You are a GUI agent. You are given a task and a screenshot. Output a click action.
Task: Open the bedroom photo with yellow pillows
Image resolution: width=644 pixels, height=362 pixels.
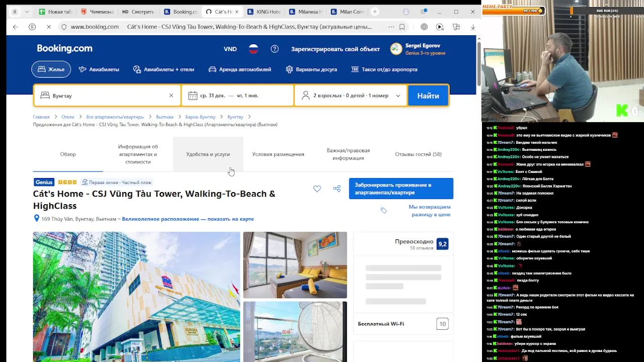tap(295, 265)
